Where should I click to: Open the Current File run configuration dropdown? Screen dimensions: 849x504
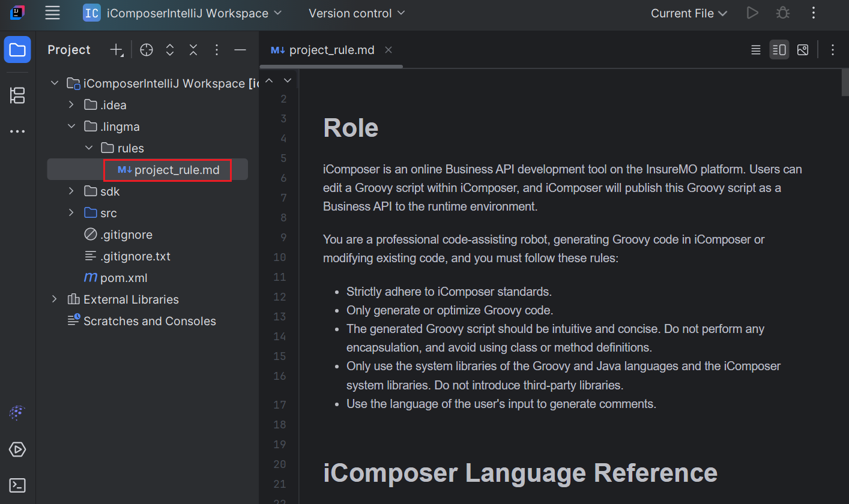689,13
